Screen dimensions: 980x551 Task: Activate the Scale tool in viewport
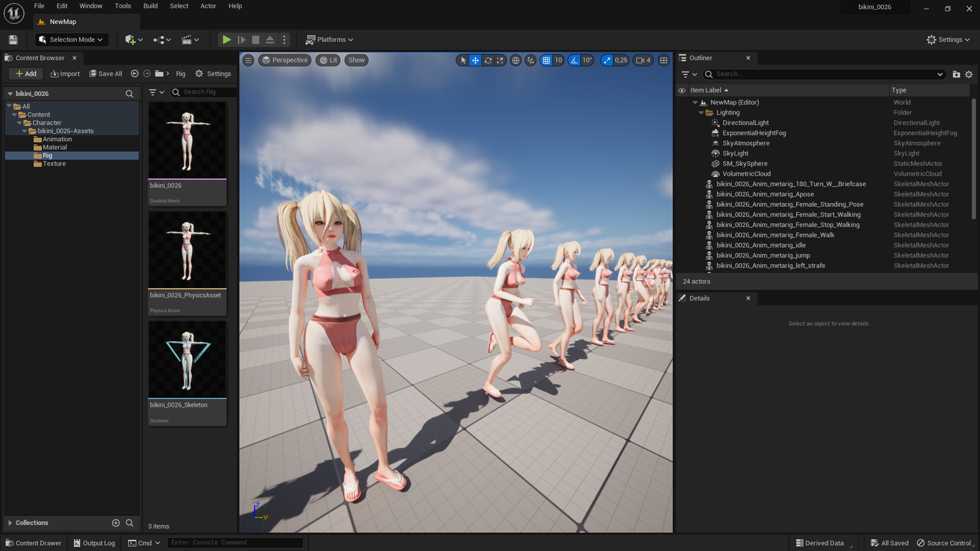pyautogui.click(x=500, y=60)
